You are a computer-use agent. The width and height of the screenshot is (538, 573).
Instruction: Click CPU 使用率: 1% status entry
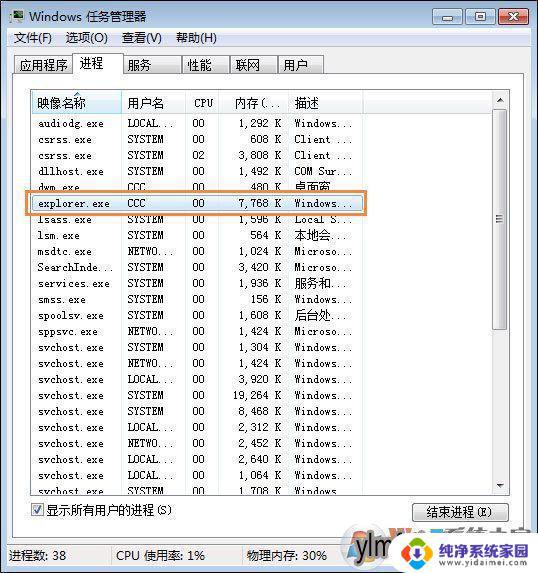(160, 556)
